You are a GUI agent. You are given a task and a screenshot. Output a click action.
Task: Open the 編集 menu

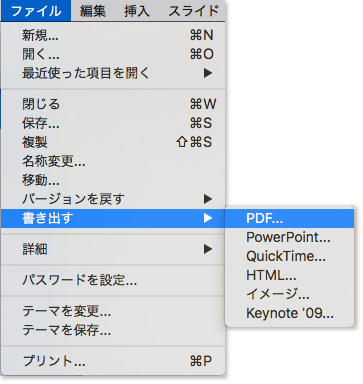pyautogui.click(x=92, y=11)
